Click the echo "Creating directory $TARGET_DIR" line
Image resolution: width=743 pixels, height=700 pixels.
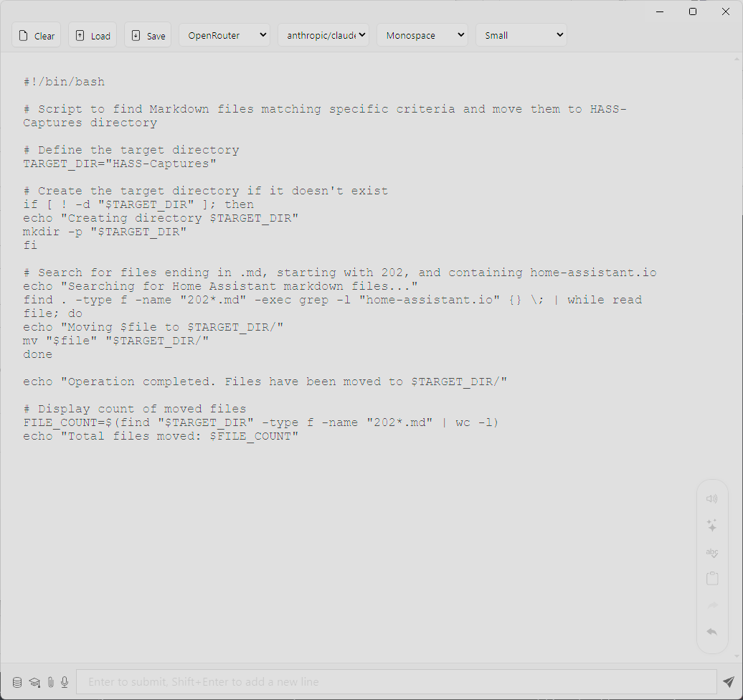click(x=161, y=219)
